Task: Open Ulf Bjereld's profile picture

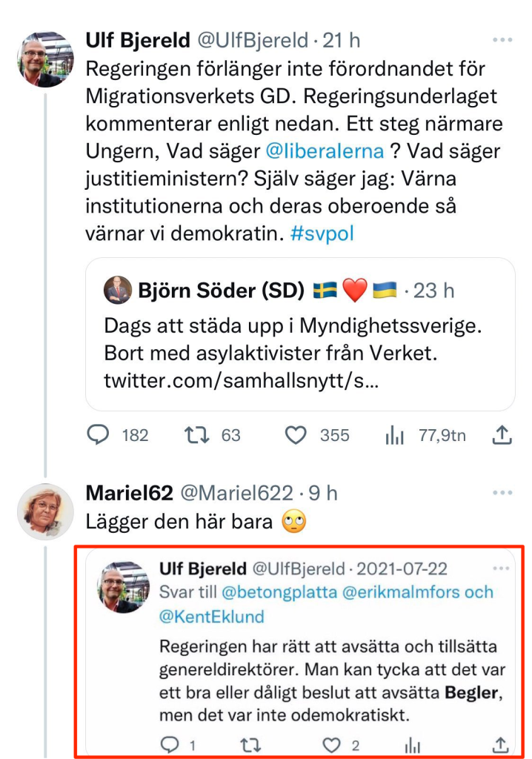Action: (x=45, y=59)
